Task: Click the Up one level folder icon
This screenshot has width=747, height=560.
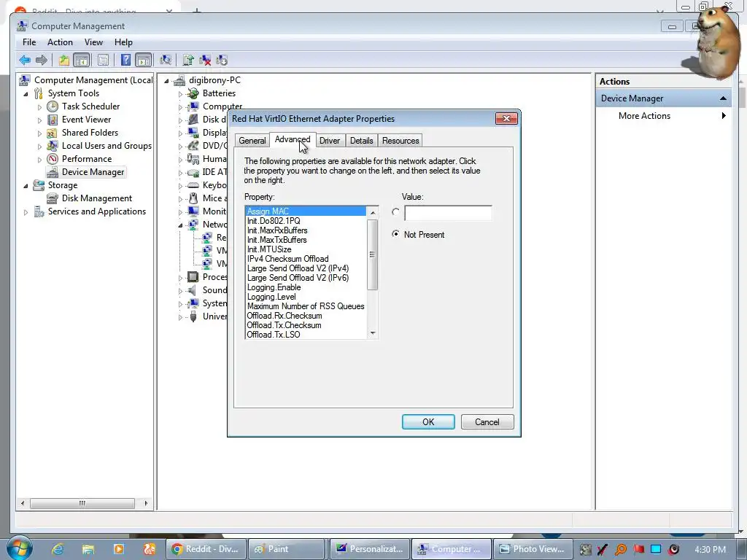Action: pyautogui.click(x=64, y=60)
